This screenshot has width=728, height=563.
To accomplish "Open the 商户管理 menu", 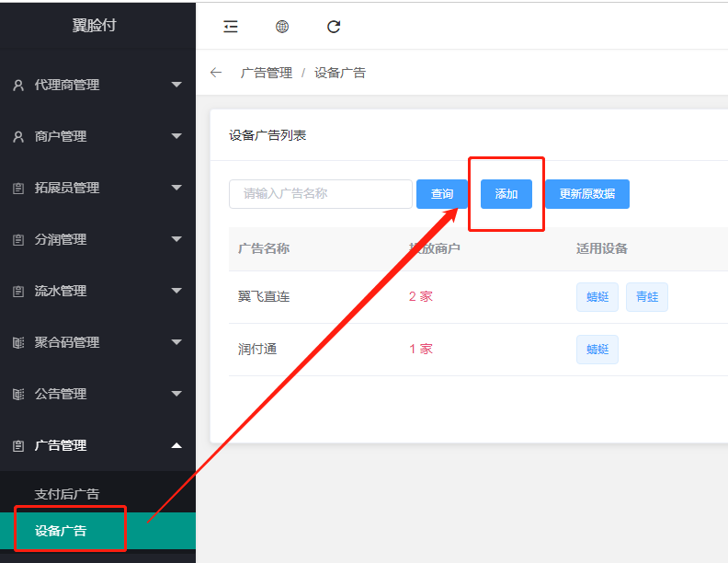I will click(97, 136).
